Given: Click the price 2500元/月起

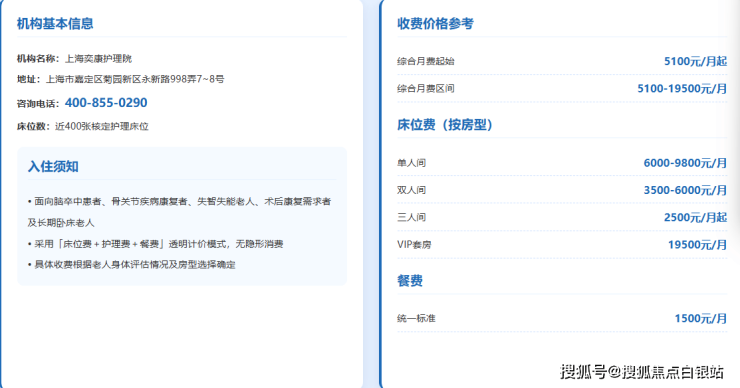Looking at the screenshot, I should pos(695,217).
